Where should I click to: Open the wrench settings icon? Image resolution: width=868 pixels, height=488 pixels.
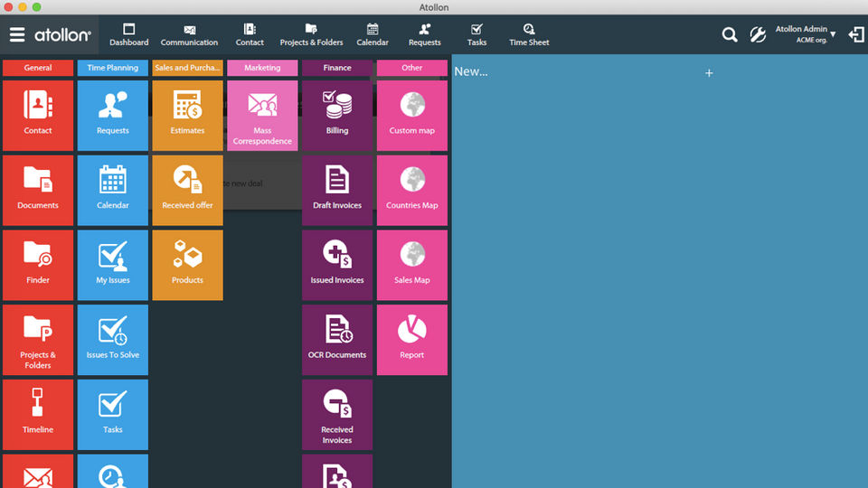point(758,35)
